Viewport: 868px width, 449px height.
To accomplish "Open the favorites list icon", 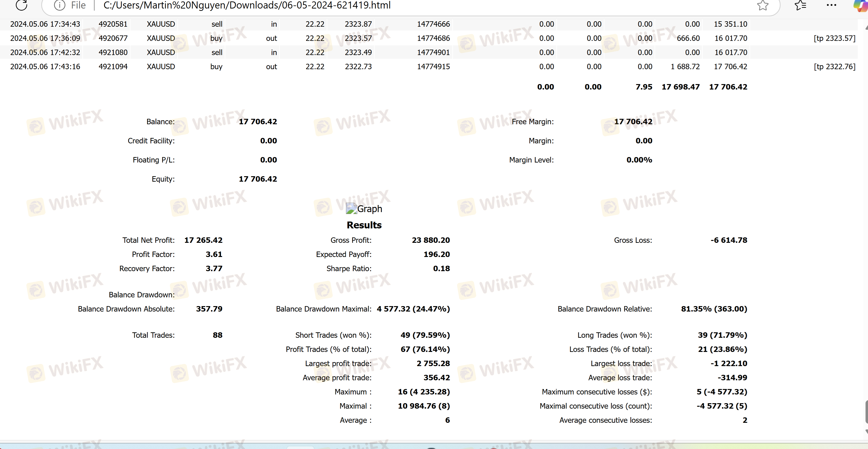I will coord(800,5).
